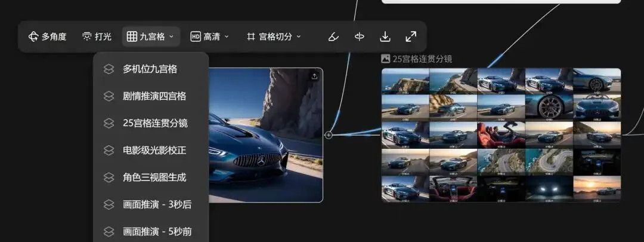Choose 画面推演 - 3秒后 from the menu
This screenshot has height=242, width=644.
[x=151, y=204]
